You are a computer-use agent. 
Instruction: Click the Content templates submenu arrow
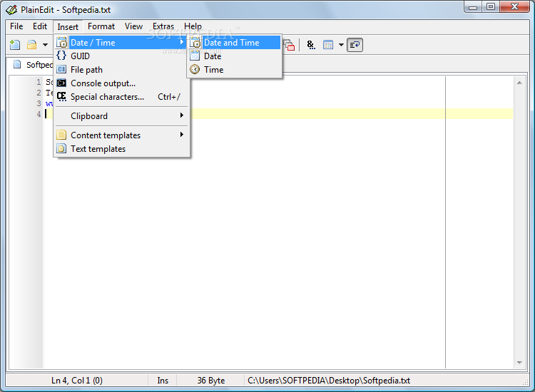182,135
